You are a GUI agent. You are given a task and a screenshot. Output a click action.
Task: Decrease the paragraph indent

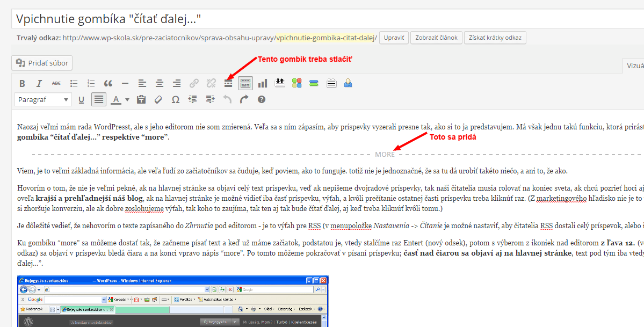[192, 100]
